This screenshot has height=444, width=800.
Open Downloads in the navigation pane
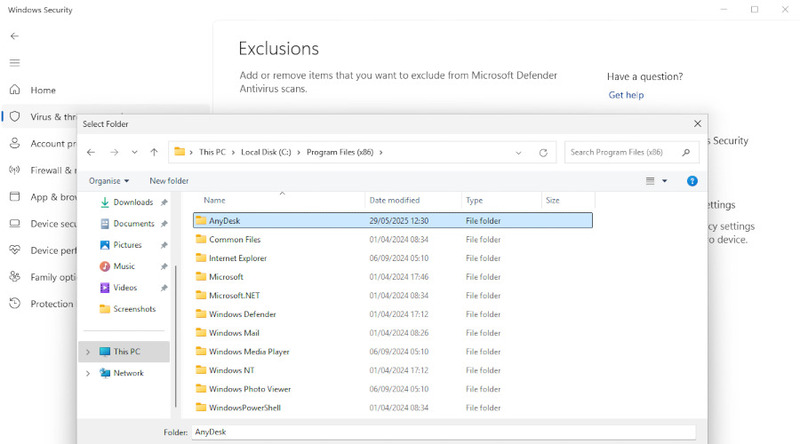pyautogui.click(x=133, y=202)
